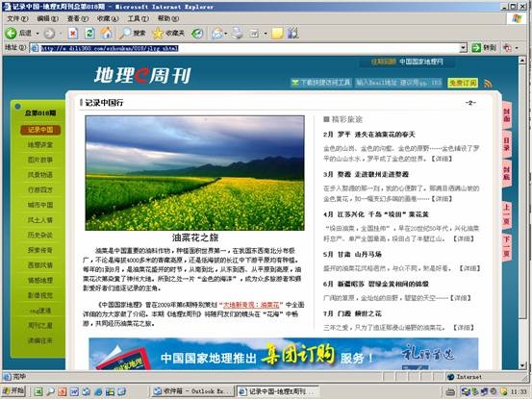Refresh the page with green arrows icon
The width and height of the screenshot is (532, 399).
pyautogui.click(x=89, y=34)
